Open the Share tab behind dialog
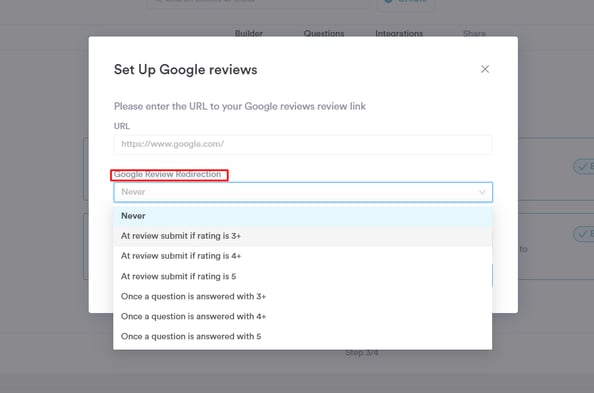The height and width of the screenshot is (393, 594). click(474, 33)
